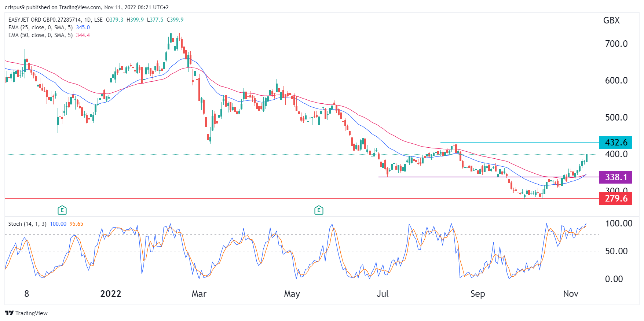The image size is (644, 321).
Task: Click the Jul label on time axis
Action: point(383,294)
